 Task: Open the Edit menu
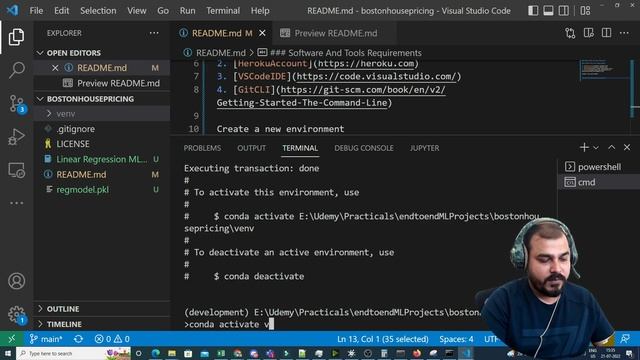62,11
